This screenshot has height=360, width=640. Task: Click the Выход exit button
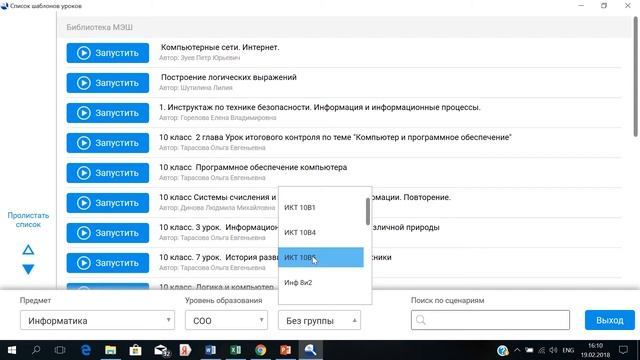click(x=609, y=320)
